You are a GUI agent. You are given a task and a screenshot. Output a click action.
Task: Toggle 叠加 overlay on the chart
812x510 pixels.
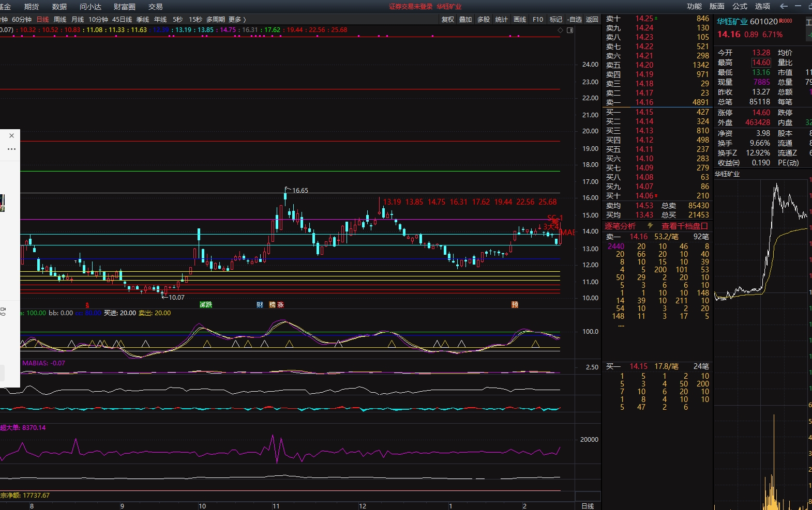click(465, 20)
